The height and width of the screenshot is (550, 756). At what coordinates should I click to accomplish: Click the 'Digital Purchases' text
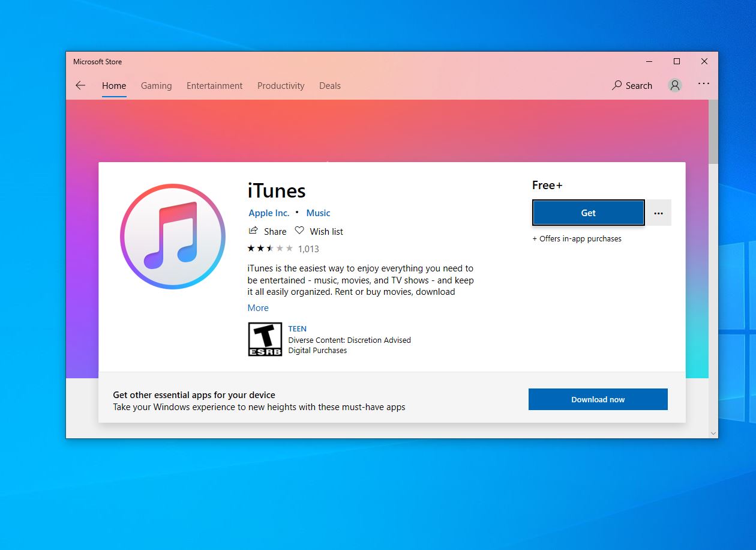pyautogui.click(x=317, y=351)
